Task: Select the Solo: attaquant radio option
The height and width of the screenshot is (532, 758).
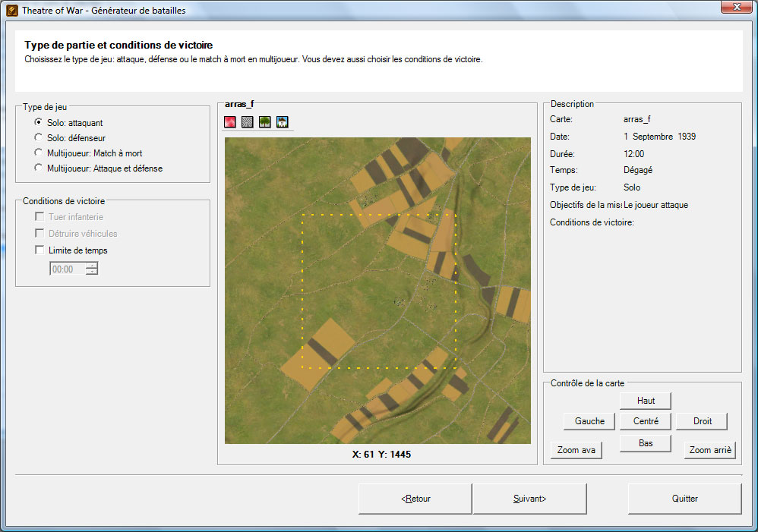Action: coord(39,122)
